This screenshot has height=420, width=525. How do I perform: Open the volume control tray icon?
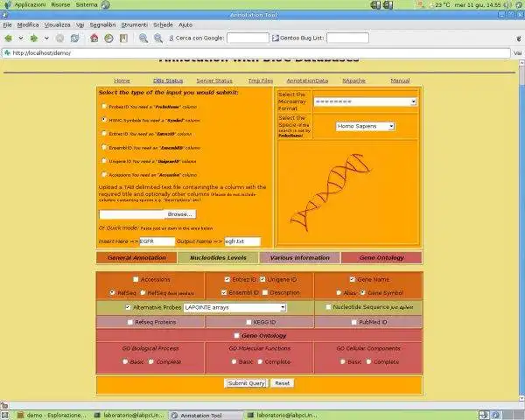(507, 4)
